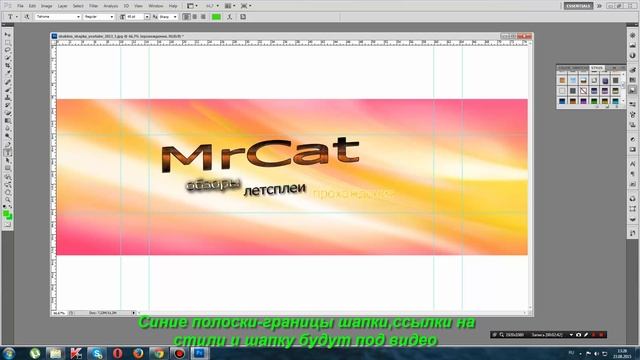Click the font size input field

click(135, 17)
